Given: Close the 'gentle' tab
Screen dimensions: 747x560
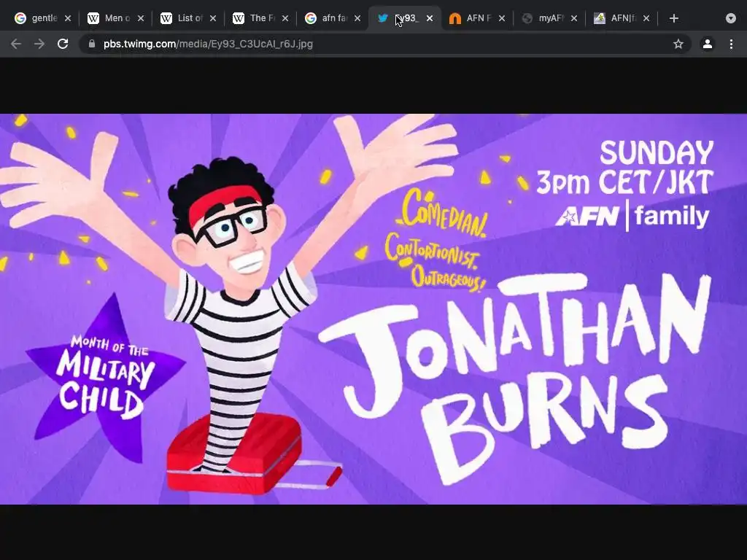Looking at the screenshot, I should pyautogui.click(x=68, y=18).
